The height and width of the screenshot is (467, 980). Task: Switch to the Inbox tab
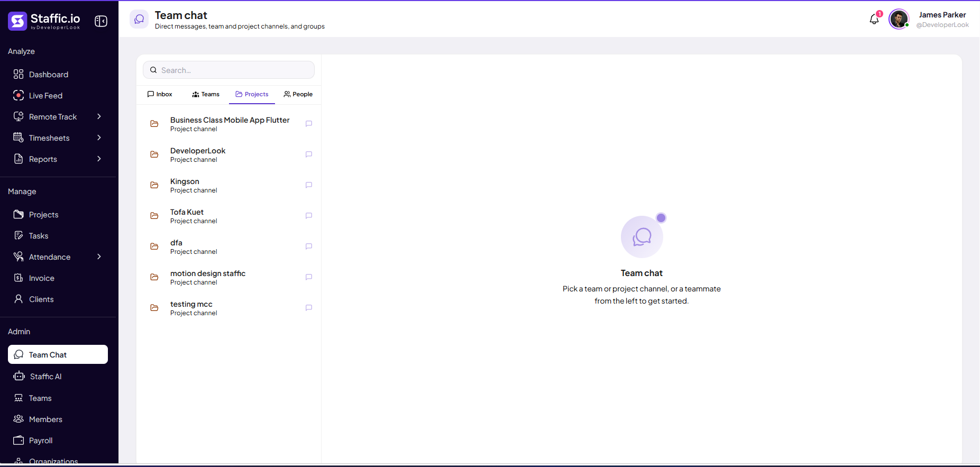(160, 94)
